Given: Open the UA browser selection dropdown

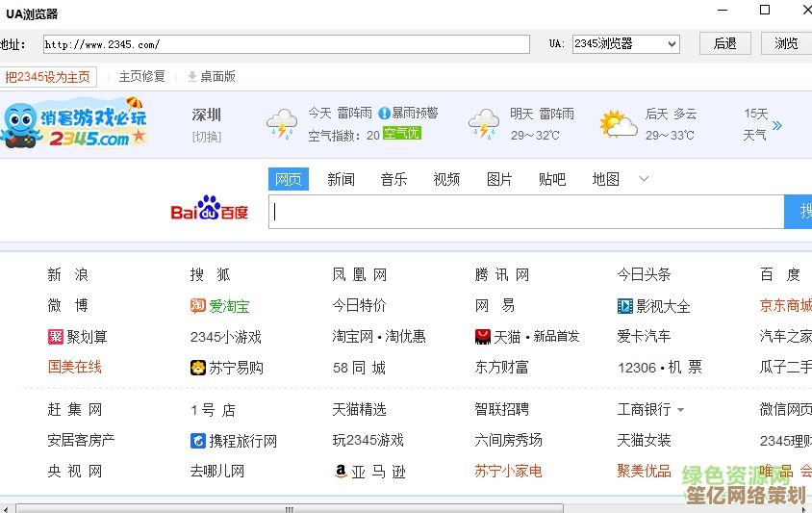Looking at the screenshot, I should pos(625,44).
